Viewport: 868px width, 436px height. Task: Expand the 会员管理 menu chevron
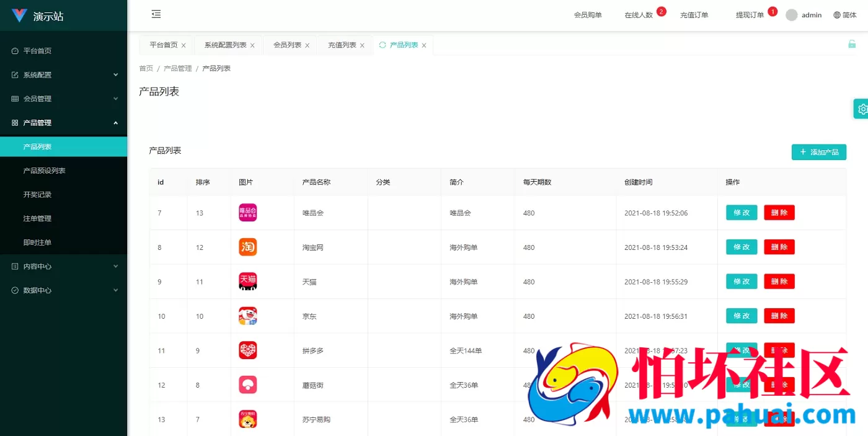115,99
